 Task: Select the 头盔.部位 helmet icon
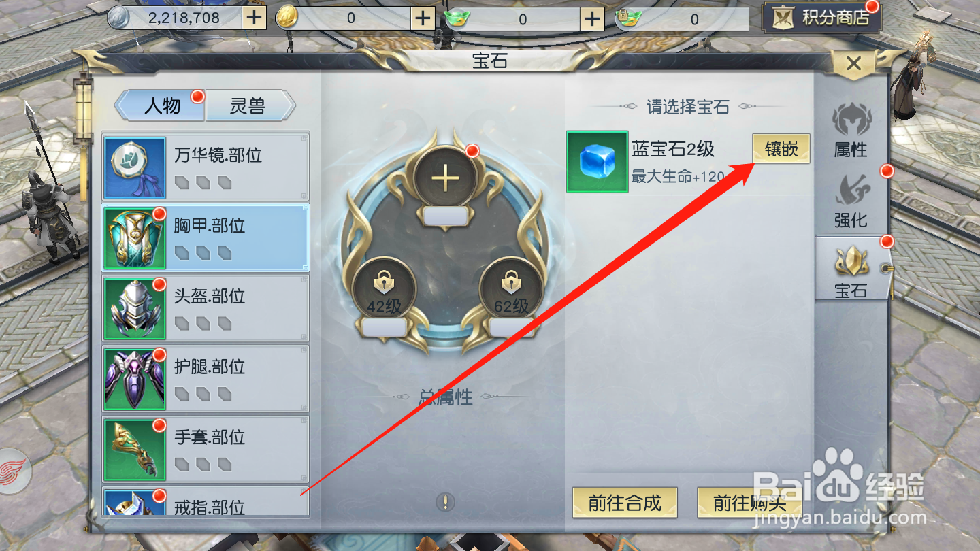(x=135, y=308)
